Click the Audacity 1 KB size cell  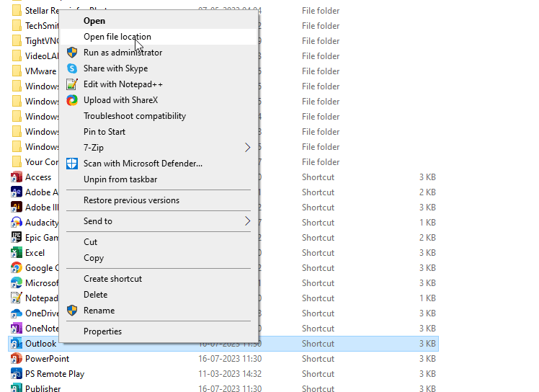point(427,223)
